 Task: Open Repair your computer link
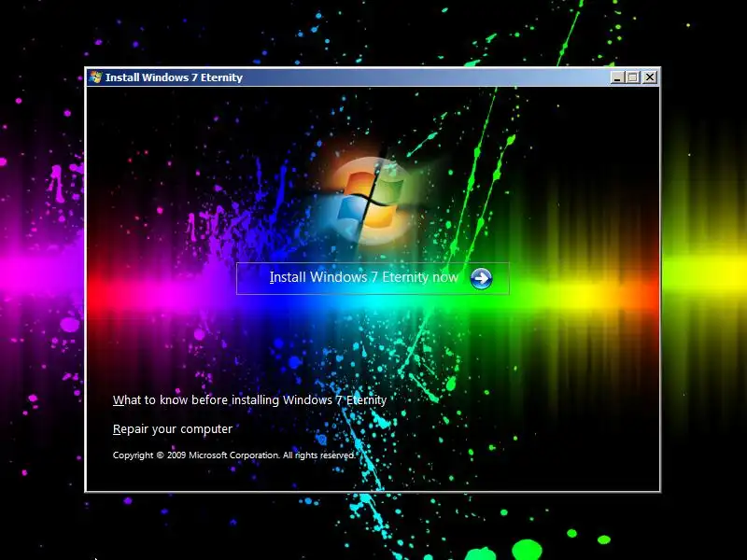(173, 429)
